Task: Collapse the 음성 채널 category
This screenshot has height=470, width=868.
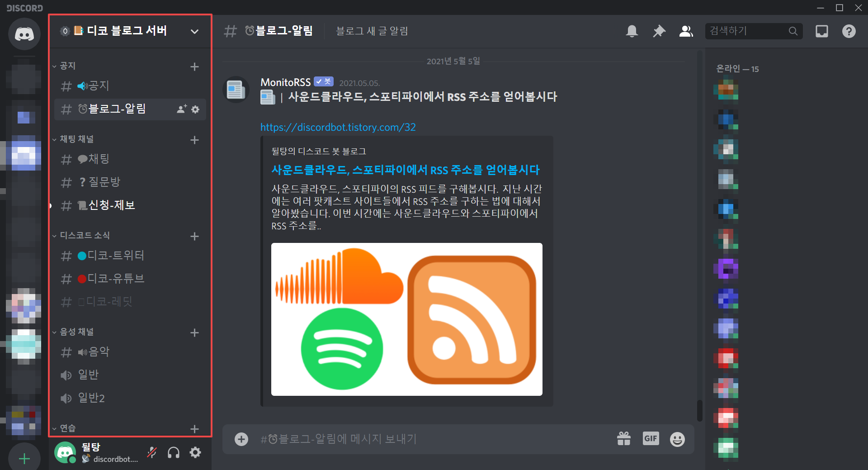Action: pyautogui.click(x=73, y=332)
